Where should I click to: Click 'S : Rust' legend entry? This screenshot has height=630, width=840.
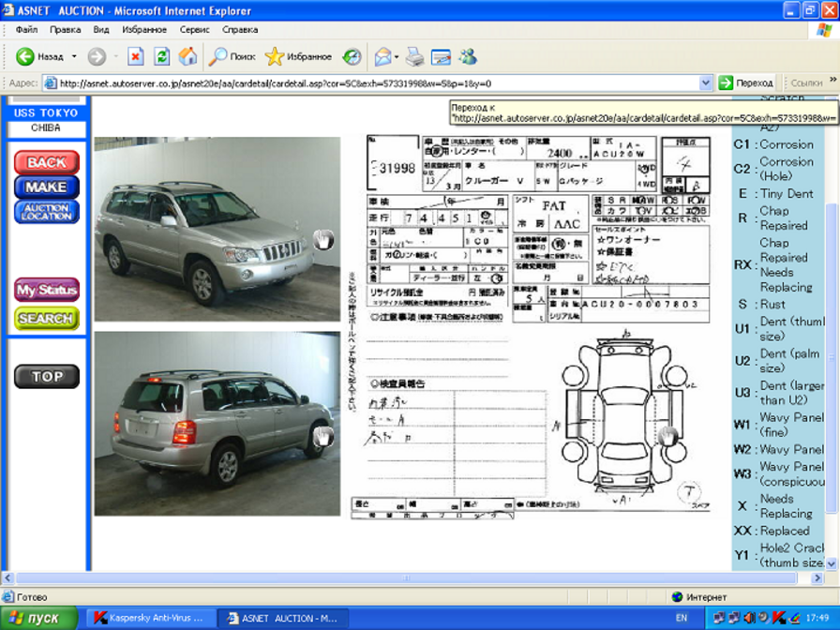tap(762, 304)
